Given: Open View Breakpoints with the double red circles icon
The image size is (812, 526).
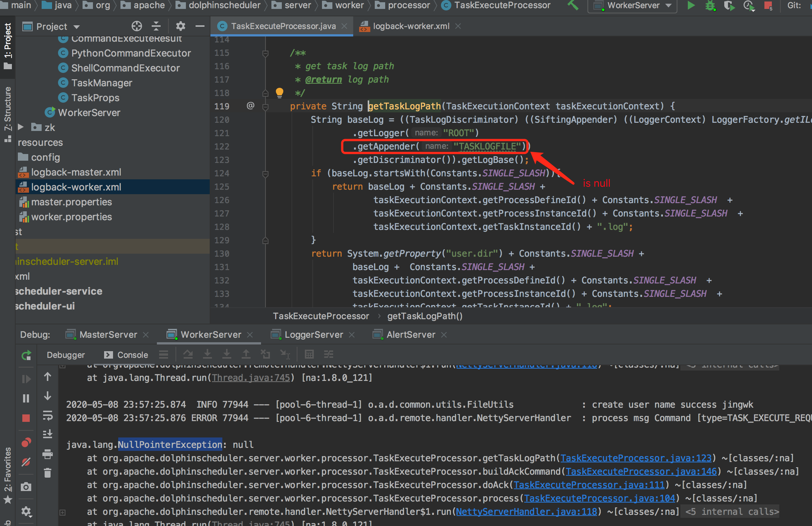Looking at the screenshot, I should click(26, 443).
